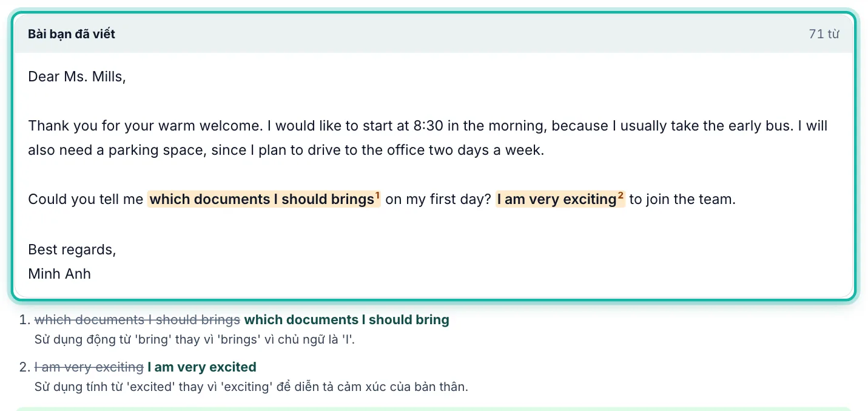Click the line about needing a parking space
The height and width of the screenshot is (411, 868).
(286, 151)
